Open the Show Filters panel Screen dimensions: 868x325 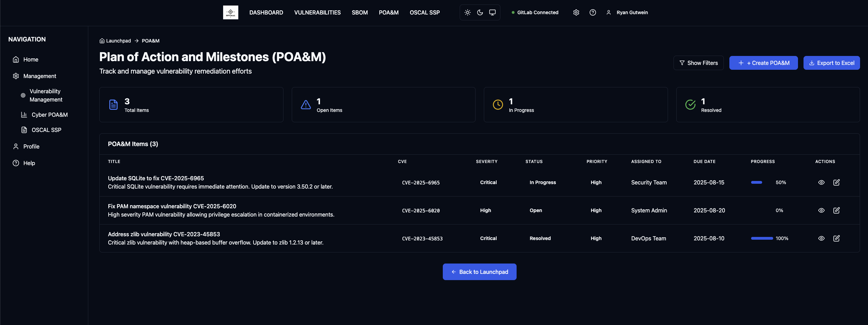(x=699, y=63)
